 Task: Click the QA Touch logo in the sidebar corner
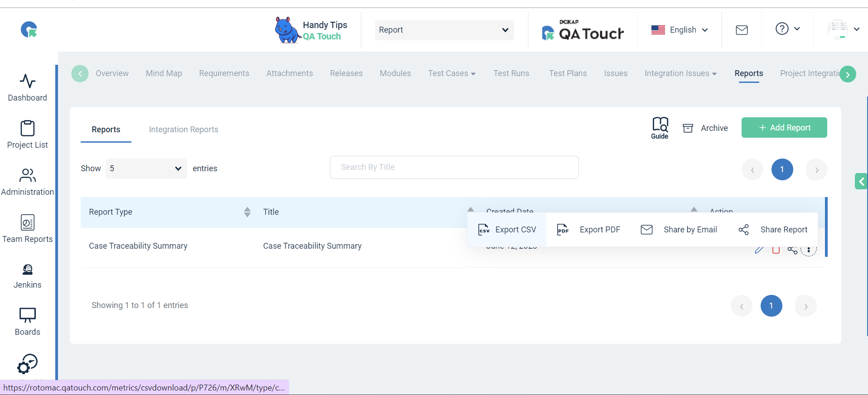click(29, 30)
